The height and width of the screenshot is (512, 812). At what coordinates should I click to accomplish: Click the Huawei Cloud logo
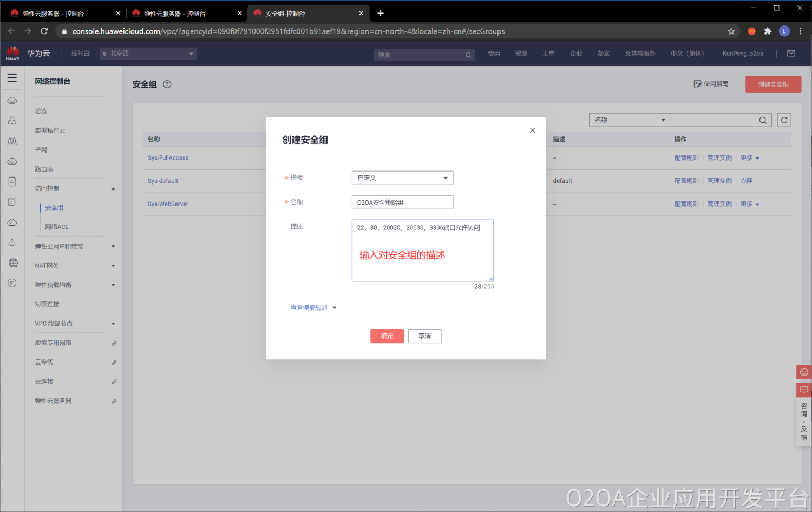click(13, 53)
